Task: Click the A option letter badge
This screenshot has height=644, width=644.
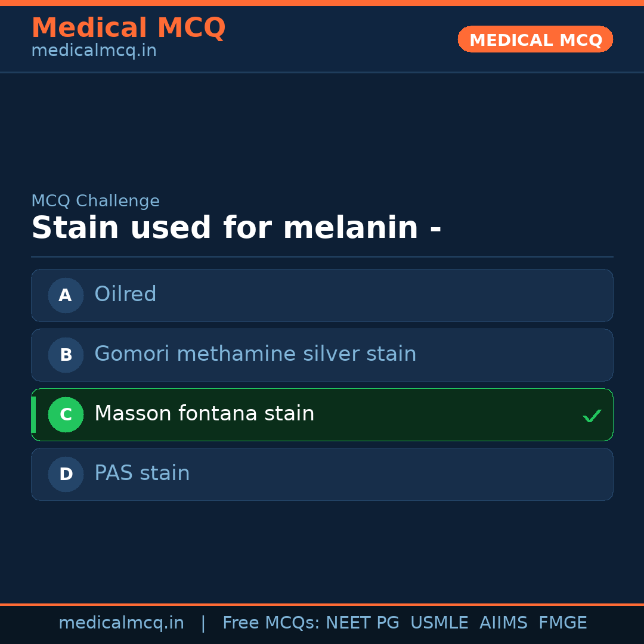Action: pyautogui.click(x=66, y=295)
